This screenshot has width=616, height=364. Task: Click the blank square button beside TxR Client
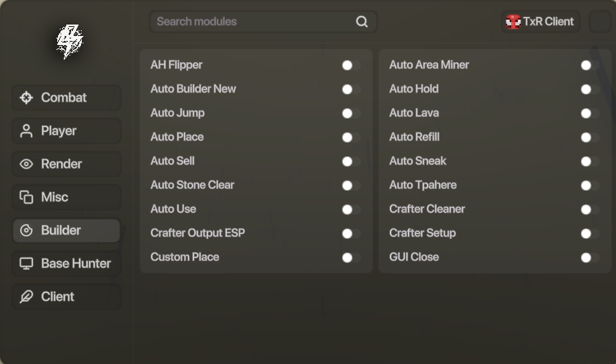pos(600,21)
